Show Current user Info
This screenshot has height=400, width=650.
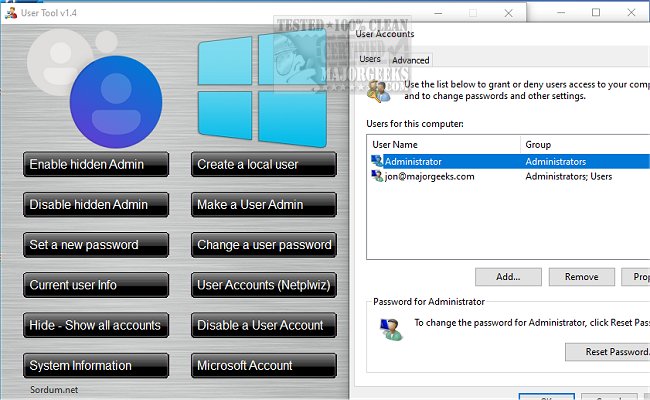coord(96,285)
